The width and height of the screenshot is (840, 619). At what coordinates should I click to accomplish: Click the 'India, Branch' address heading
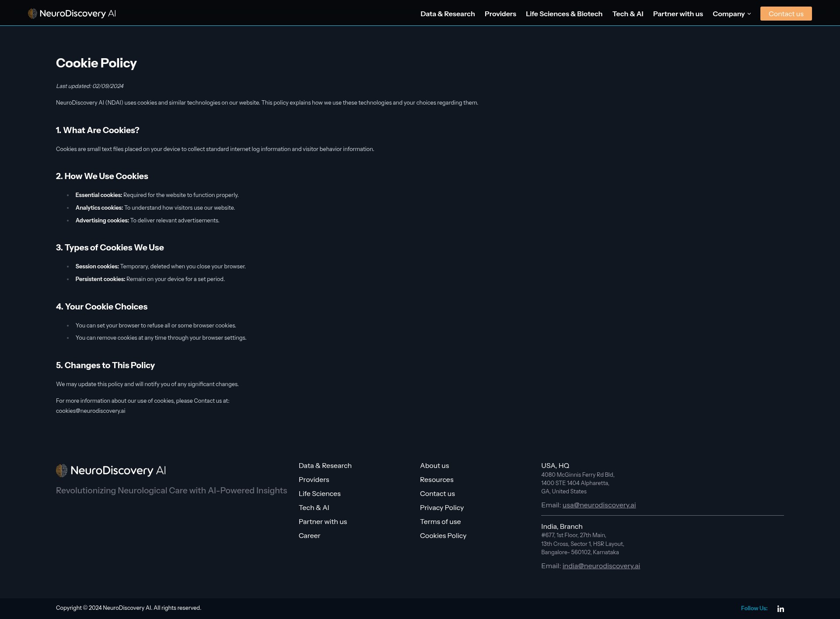click(x=562, y=527)
